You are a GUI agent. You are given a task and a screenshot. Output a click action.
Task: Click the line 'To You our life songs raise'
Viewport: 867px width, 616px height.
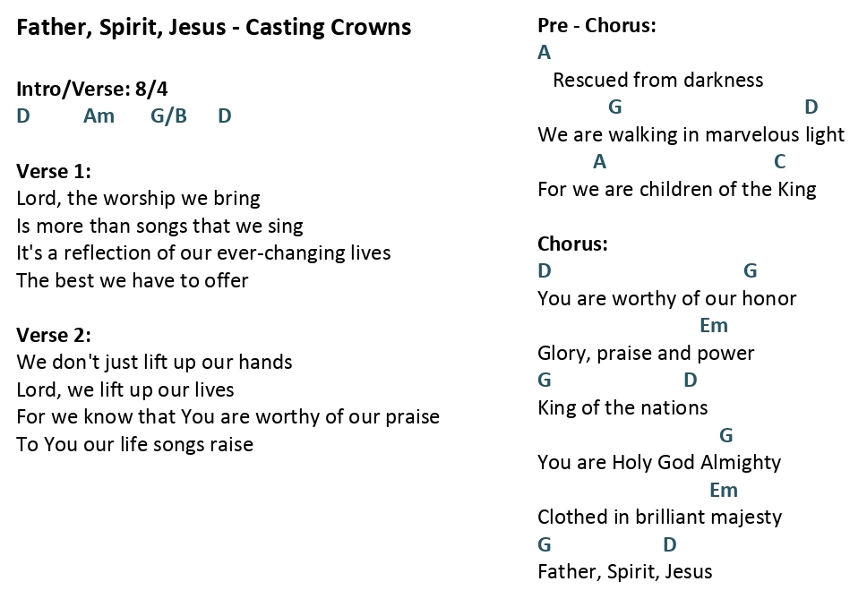pyautogui.click(x=134, y=445)
